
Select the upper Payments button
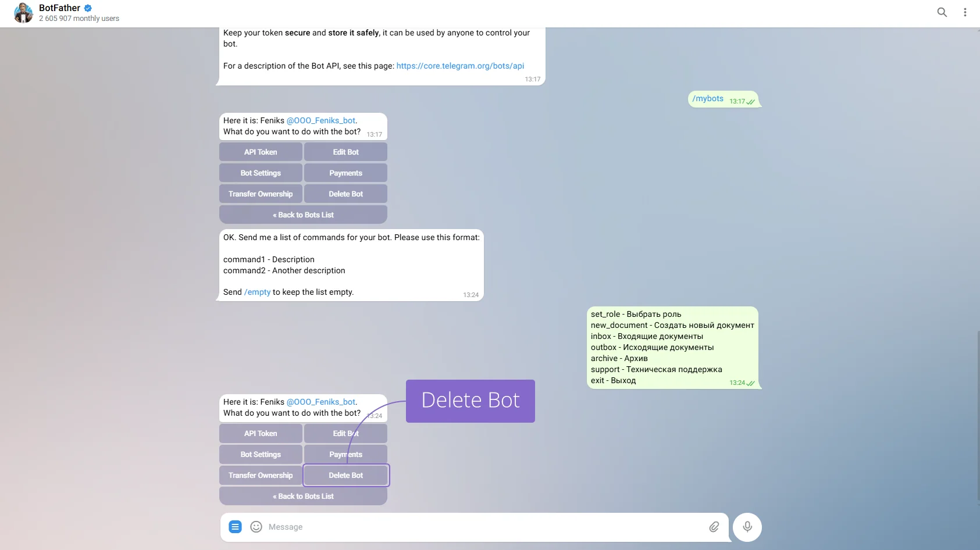345,173
